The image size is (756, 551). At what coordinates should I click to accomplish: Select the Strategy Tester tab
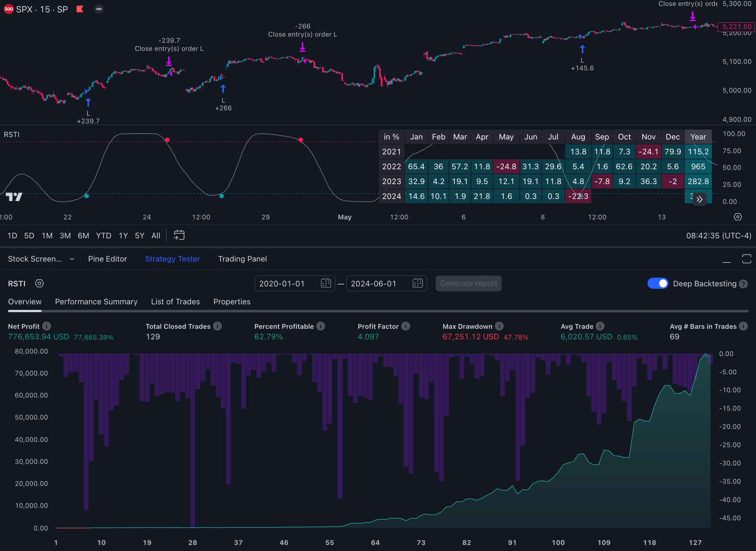coord(172,259)
